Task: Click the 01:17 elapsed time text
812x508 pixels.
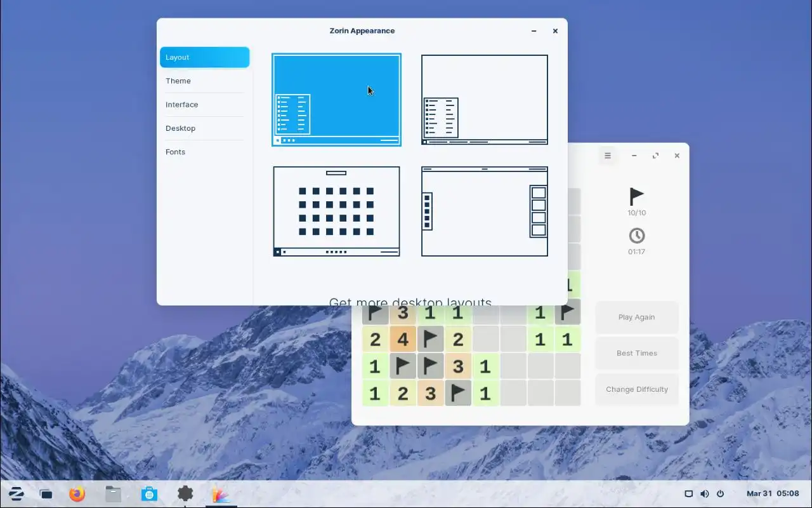Action: pos(637,251)
